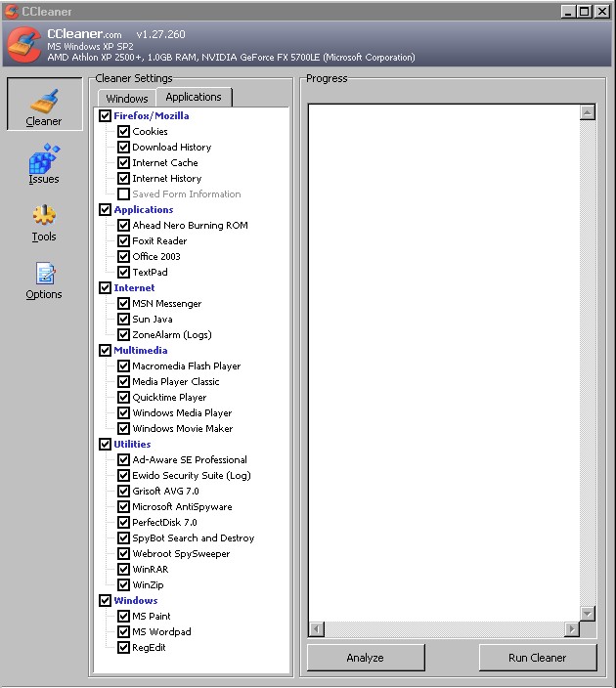Uncheck the Firefox/Mozilla group checkbox
616x688 pixels.
[105, 116]
